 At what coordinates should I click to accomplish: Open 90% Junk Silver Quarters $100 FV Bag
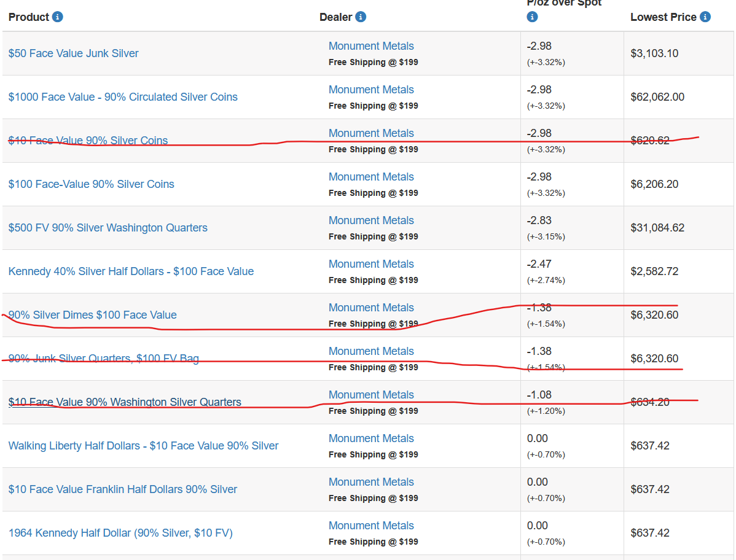104,359
